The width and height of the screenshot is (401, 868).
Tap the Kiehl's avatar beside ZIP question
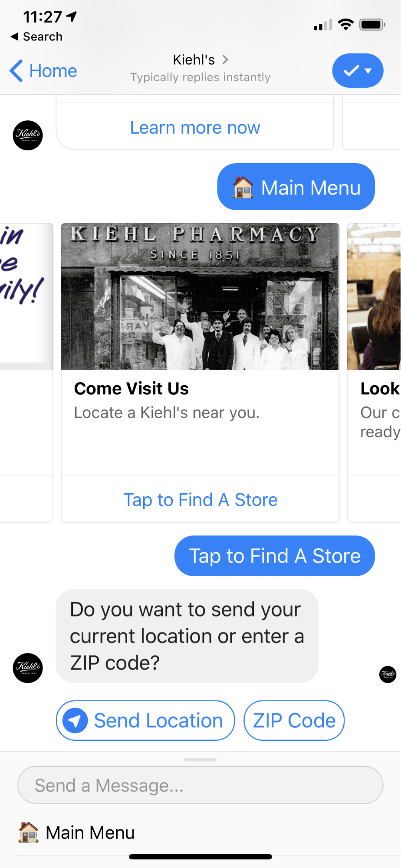[28, 668]
